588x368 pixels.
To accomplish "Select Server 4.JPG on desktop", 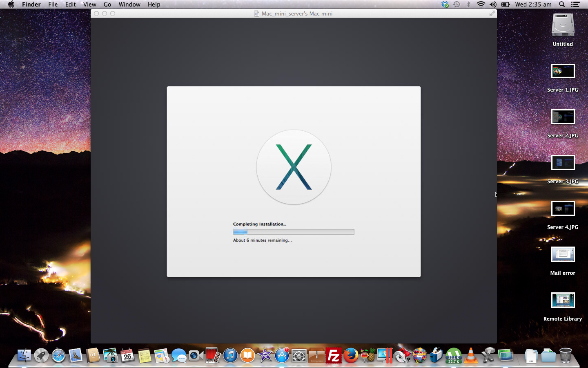I will click(563, 209).
